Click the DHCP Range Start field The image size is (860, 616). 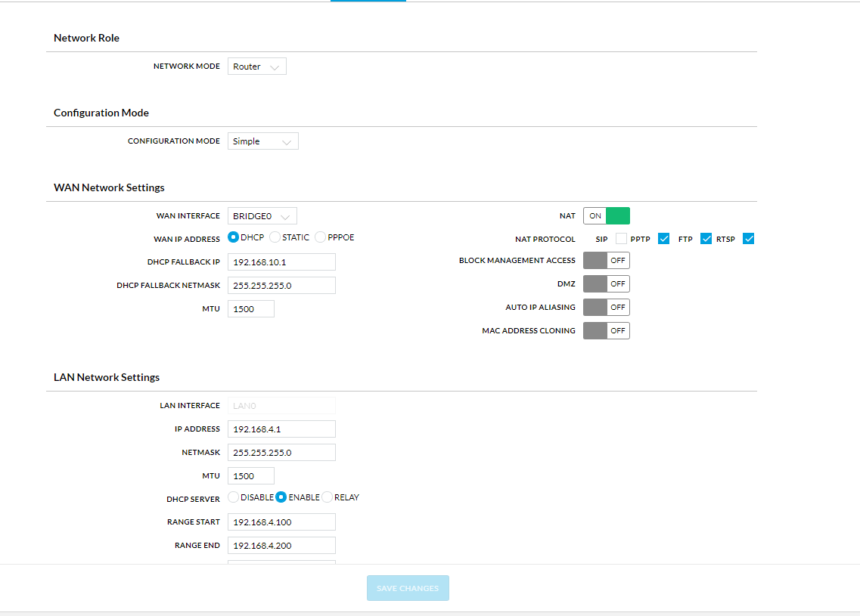click(281, 522)
